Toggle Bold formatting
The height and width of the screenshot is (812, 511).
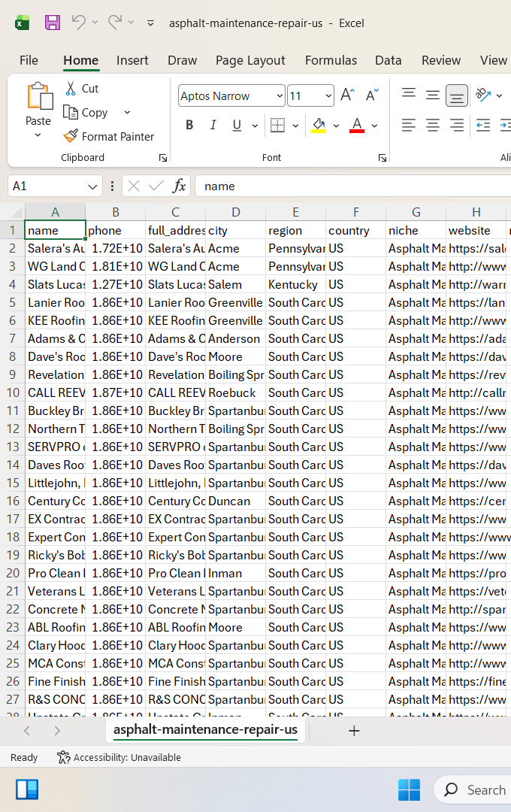tap(189, 125)
